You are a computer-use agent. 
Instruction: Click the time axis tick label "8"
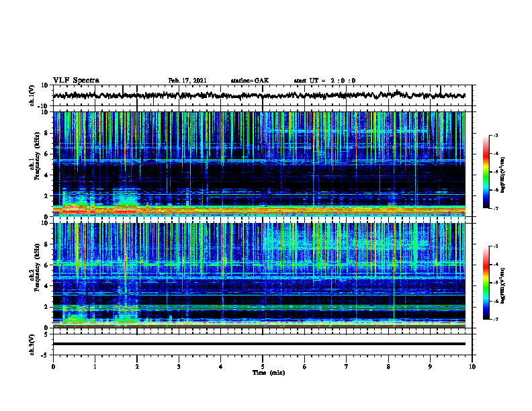point(388,367)
